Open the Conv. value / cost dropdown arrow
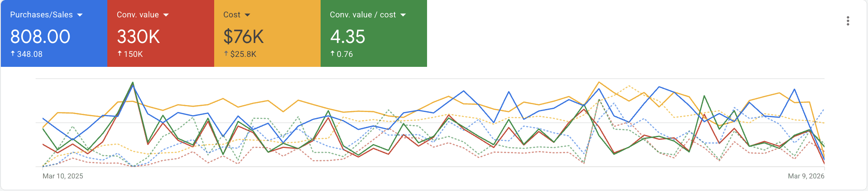Image resolution: width=868 pixels, height=191 pixels. pos(403,15)
